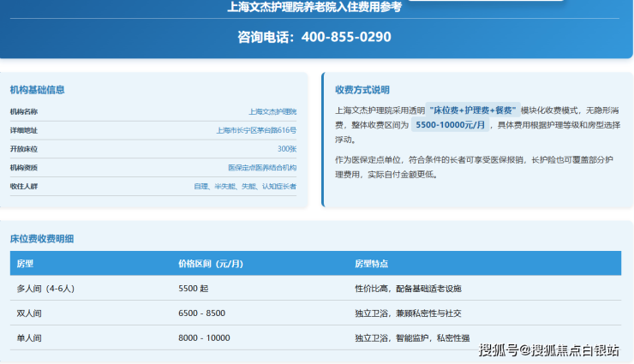Click the 性价比高，配备基础适老设施 feature cell
This screenshot has height=364, width=634.
point(409,289)
